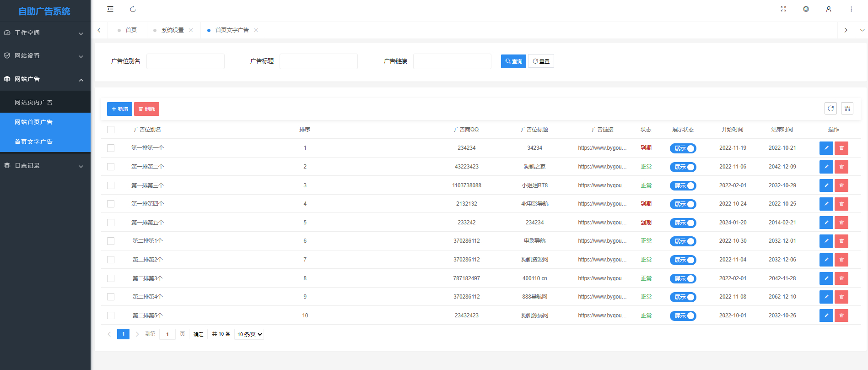Open the 10 条/页 page size dropdown
868x370 pixels.
pyautogui.click(x=249, y=334)
